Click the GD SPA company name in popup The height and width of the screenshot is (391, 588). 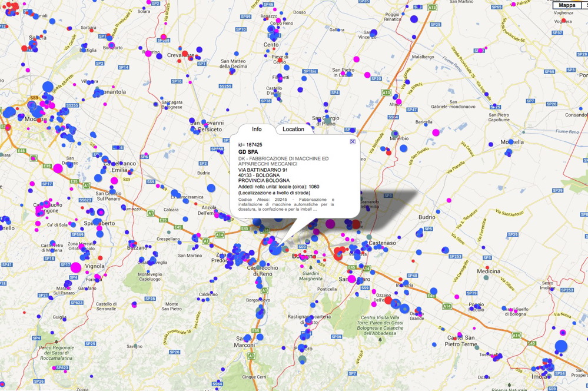coord(248,152)
